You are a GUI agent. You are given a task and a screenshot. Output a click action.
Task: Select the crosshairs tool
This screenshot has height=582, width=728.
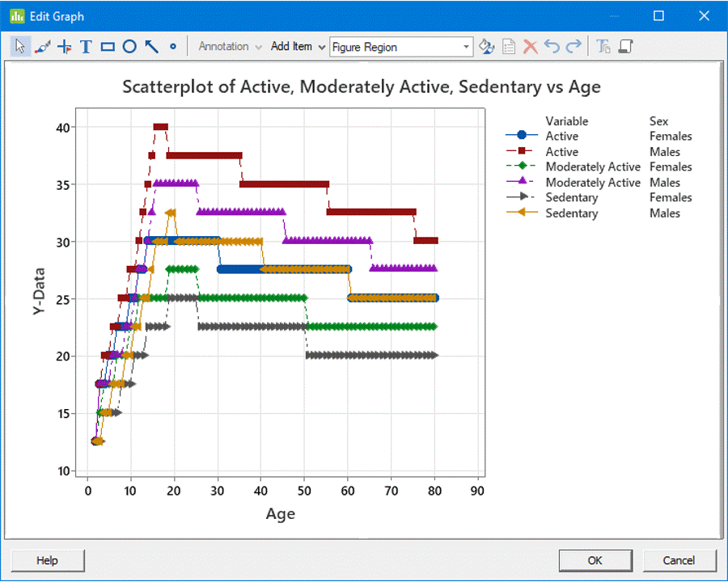[64, 47]
